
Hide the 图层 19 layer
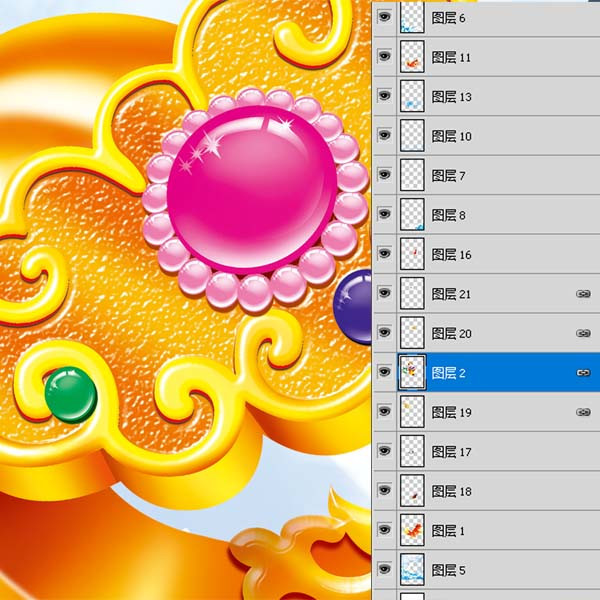(x=384, y=411)
